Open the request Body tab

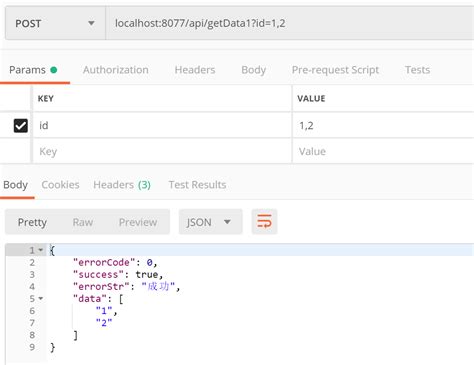(254, 70)
